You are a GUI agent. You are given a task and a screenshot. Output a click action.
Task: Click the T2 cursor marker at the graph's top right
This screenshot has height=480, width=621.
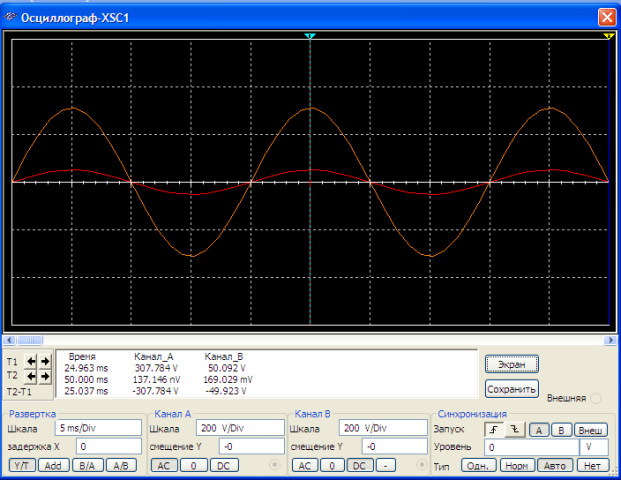pos(608,36)
